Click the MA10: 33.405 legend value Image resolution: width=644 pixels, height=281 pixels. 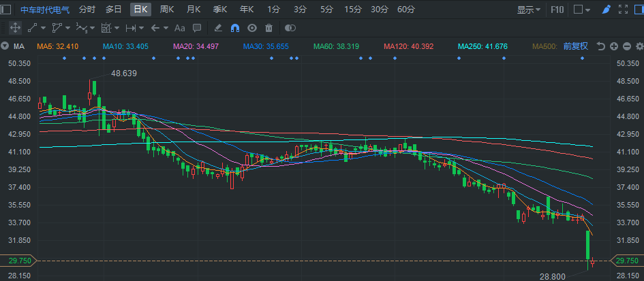125,46
